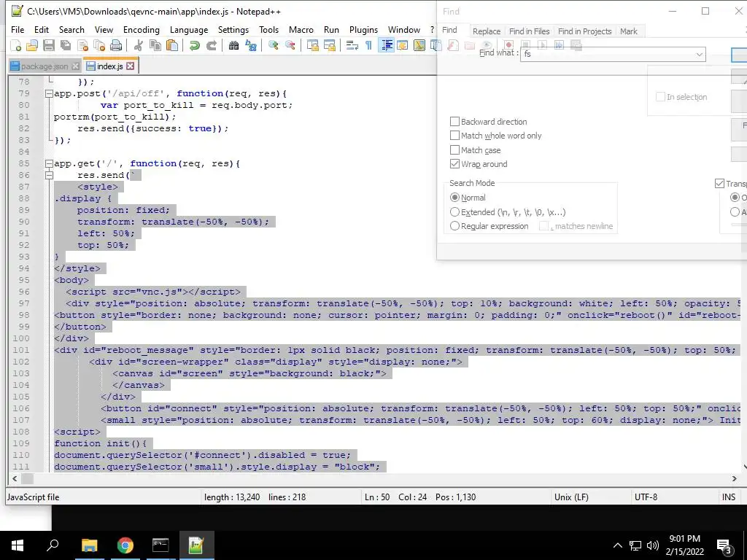Open taskbar search magnifier
Image resolution: width=747 pixels, height=560 pixels.
click(x=53, y=545)
